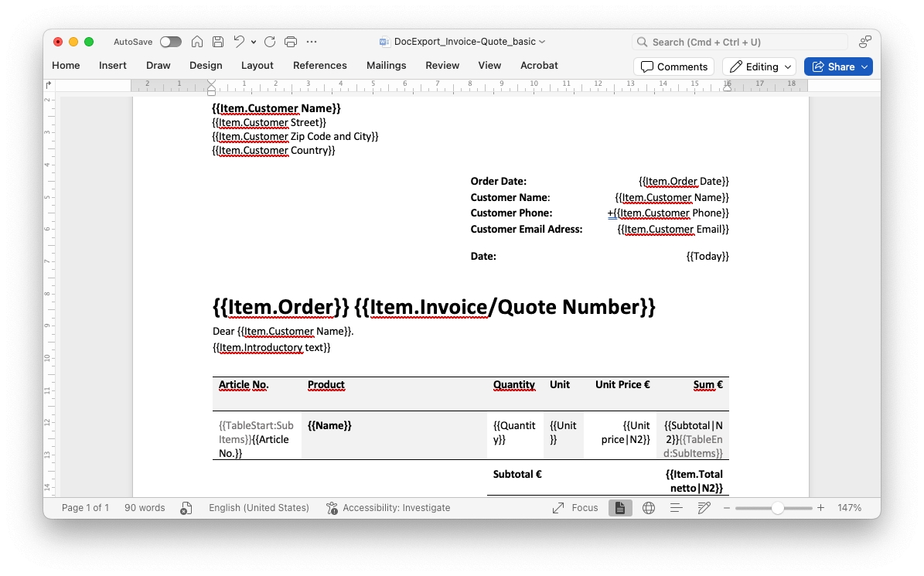This screenshot has width=924, height=576.
Task: Open the Mailings tab
Action: tap(386, 66)
